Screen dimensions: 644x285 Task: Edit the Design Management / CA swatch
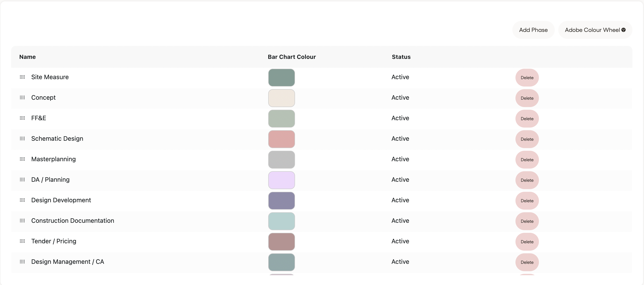282,262
